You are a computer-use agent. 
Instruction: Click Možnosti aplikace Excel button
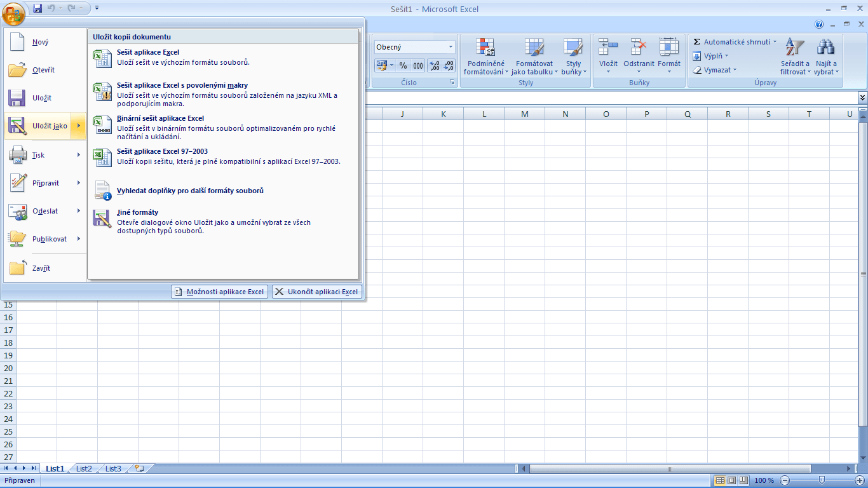coord(219,292)
